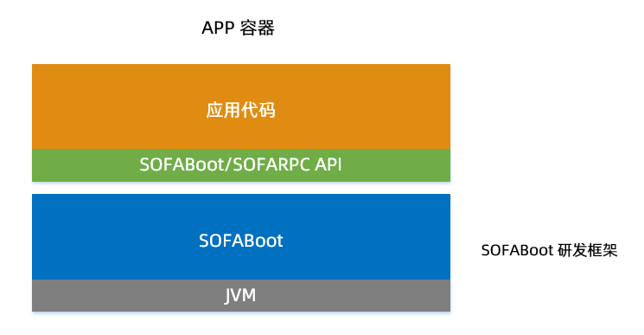Click SOFARPC text in the green bar
Viewport: 644px width, 335px height.
click(x=271, y=164)
